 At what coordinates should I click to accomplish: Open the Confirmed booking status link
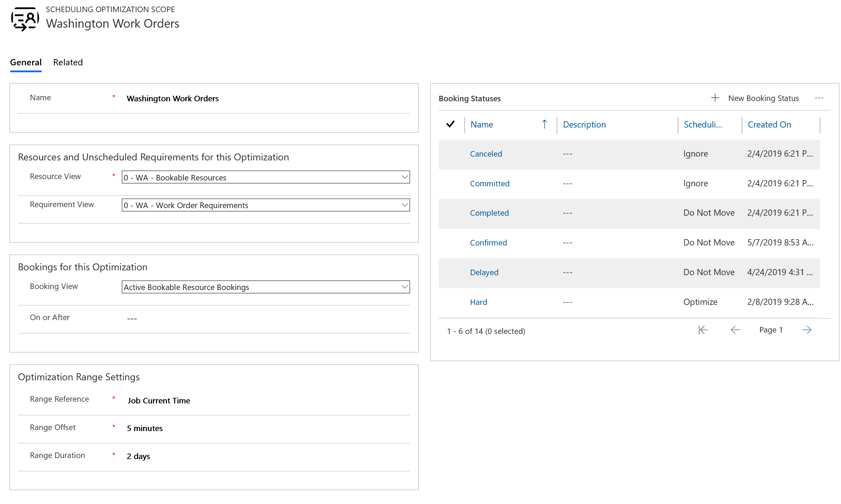click(489, 242)
